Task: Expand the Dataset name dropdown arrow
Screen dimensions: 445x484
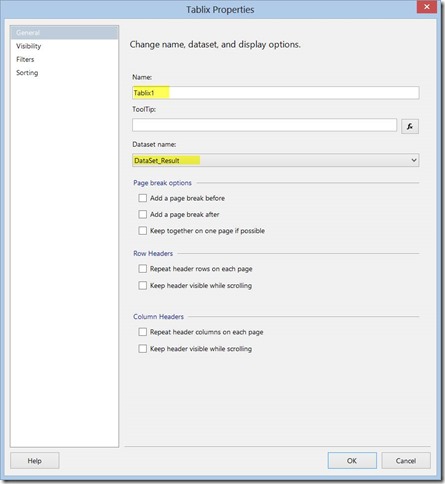Action: 414,160
